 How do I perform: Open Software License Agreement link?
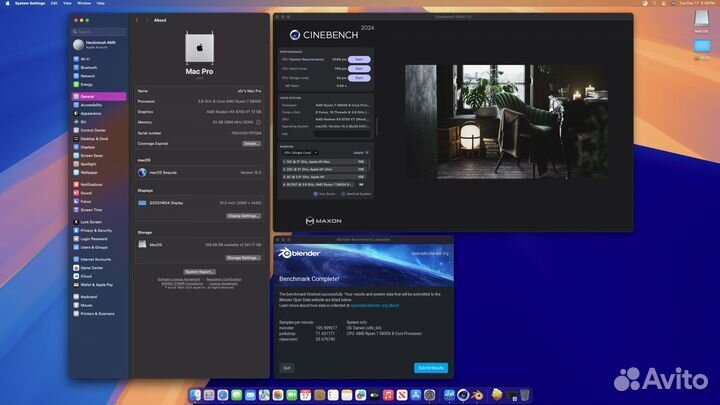(x=179, y=279)
